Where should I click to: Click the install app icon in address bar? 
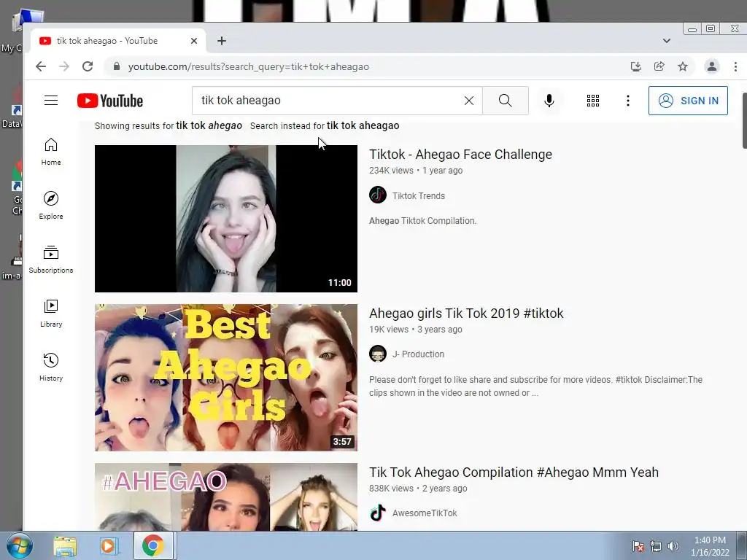pos(635,66)
